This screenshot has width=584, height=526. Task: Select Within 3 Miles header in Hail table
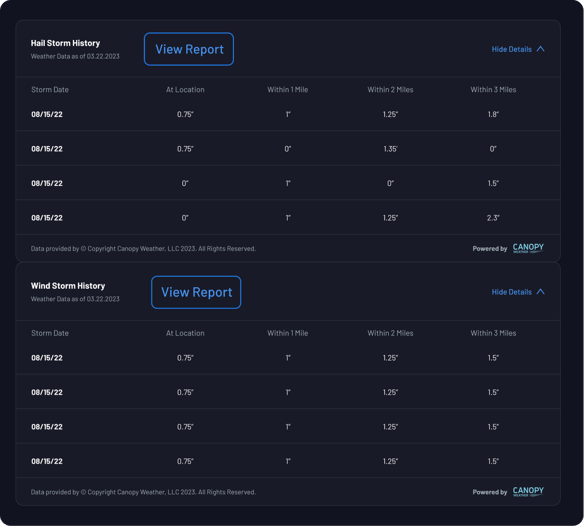493,90
